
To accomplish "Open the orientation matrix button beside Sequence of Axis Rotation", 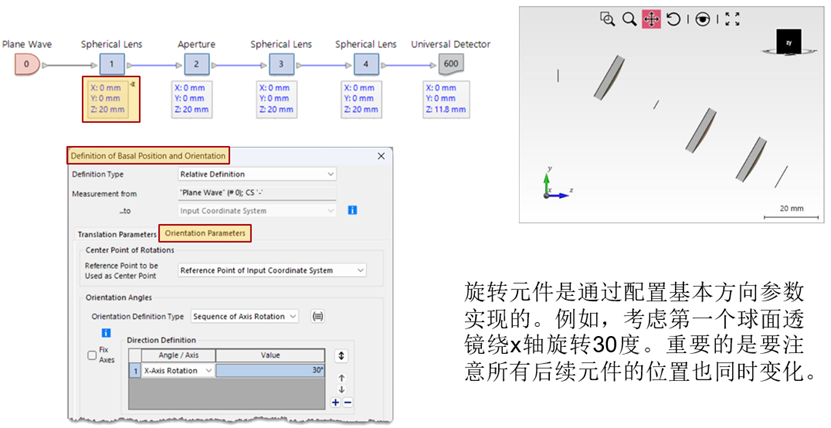I will coord(317,316).
